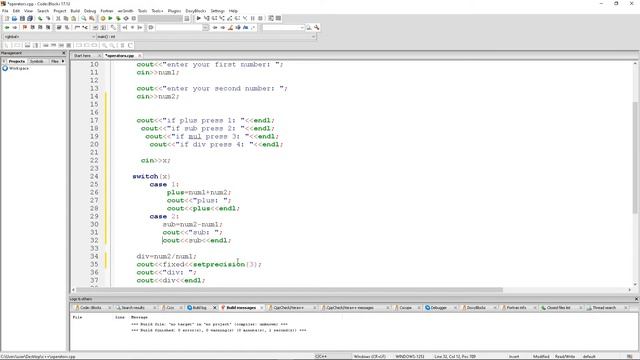Click the Build and run icon
Image resolution: width=640 pixels, height=360 pixels.
click(x=118, y=18)
